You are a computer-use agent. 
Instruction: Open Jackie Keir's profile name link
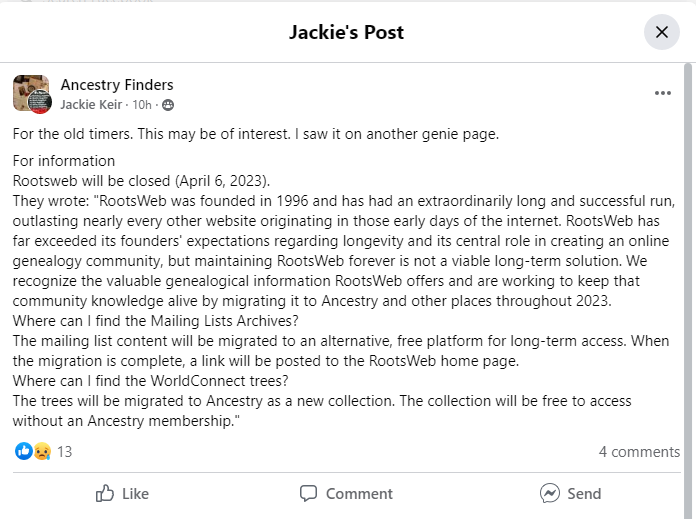91,105
